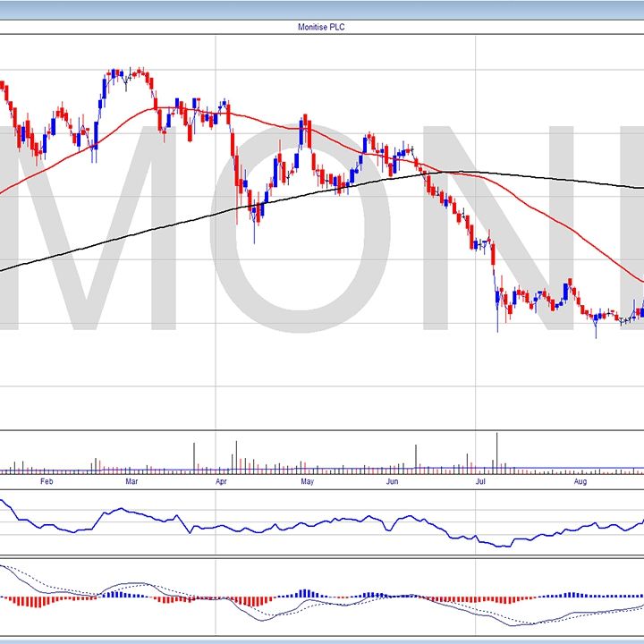644x644 pixels.
Task: Click the Feb label on date axis
Action: [x=47, y=482]
